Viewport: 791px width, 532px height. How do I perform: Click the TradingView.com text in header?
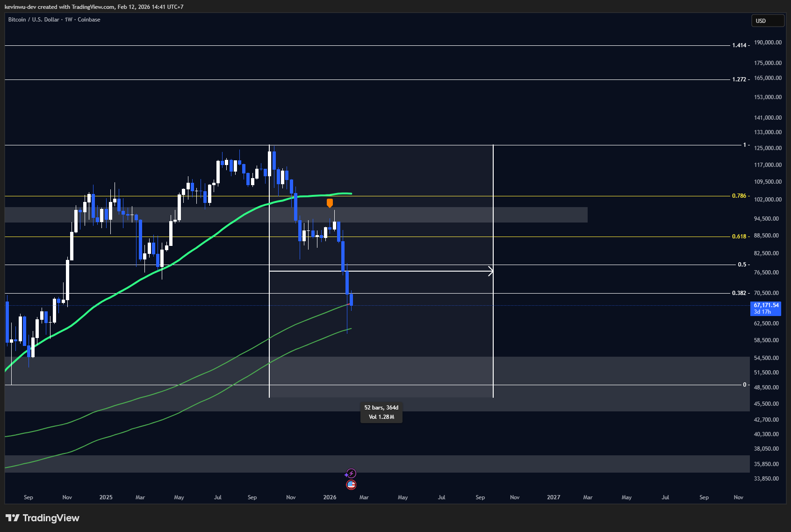tap(93, 7)
